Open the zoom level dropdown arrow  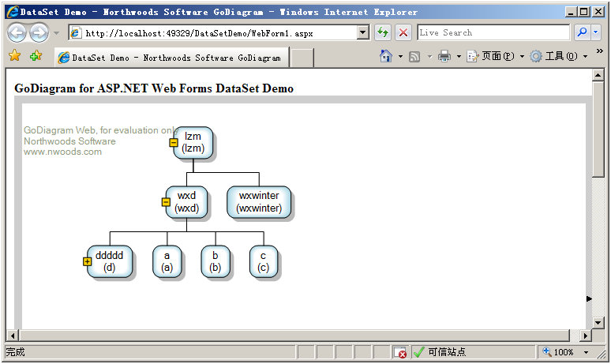coord(586,352)
